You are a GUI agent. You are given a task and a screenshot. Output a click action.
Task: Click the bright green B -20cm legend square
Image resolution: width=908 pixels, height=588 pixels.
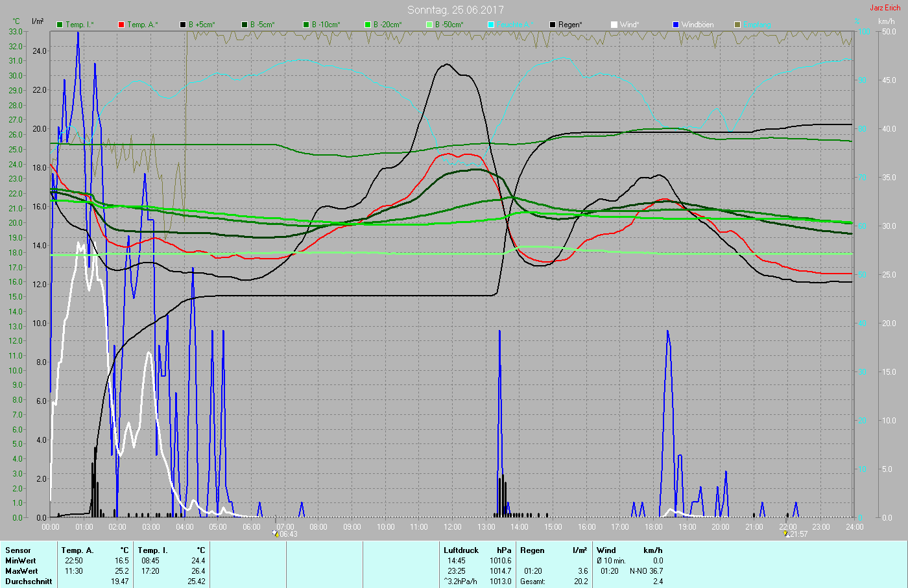[x=368, y=25]
